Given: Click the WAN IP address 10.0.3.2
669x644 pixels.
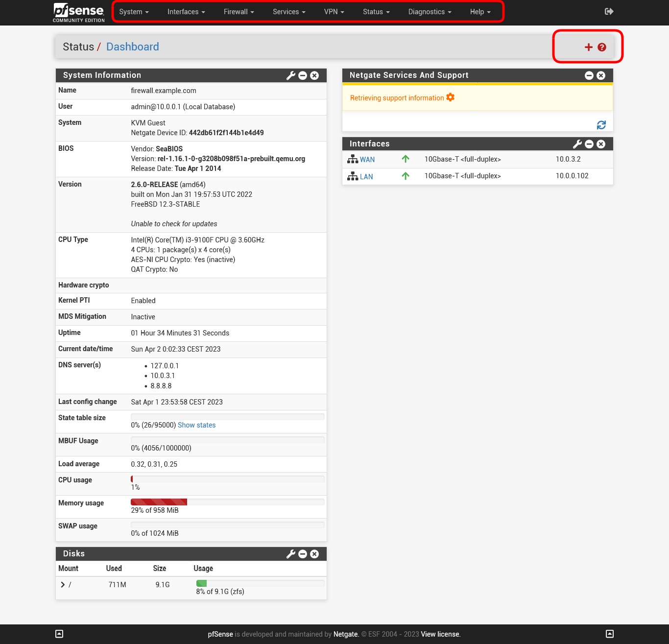Looking at the screenshot, I should tap(568, 159).
